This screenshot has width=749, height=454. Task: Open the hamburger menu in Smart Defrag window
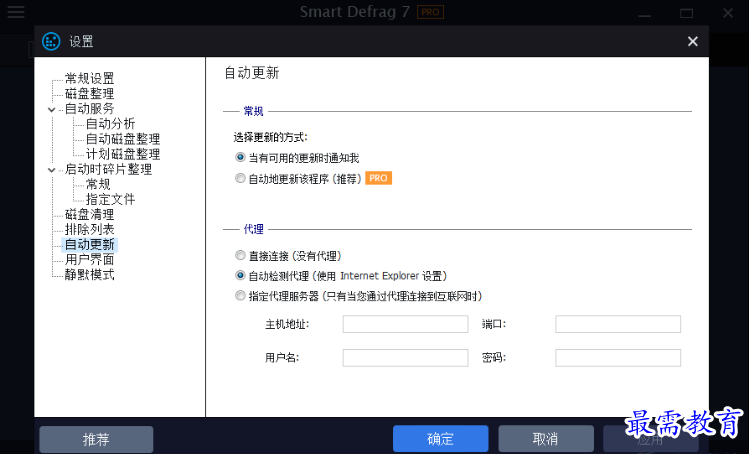(x=16, y=12)
